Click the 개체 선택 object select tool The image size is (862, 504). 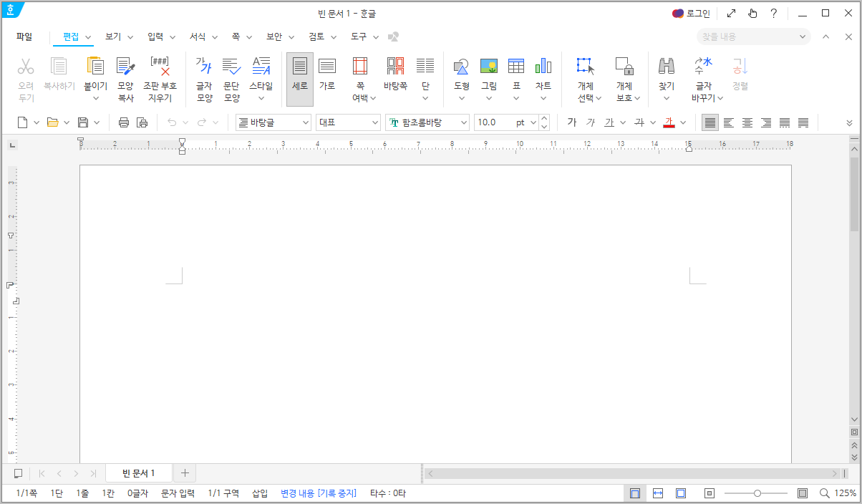(586, 67)
